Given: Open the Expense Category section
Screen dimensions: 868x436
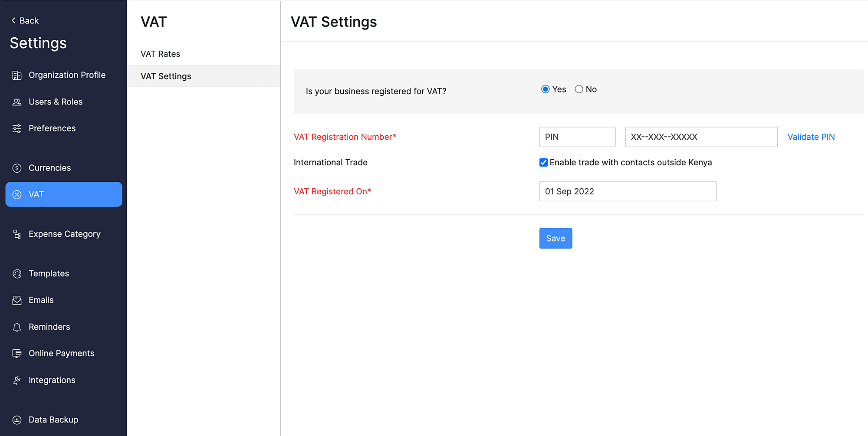Looking at the screenshot, I should pos(64,234).
